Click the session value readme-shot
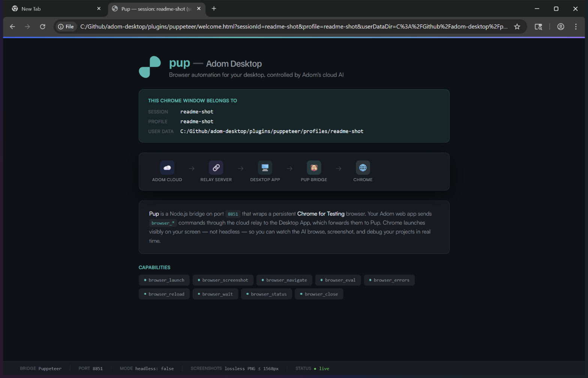Viewport: 588px width, 378px height. [x=197, y=112]
